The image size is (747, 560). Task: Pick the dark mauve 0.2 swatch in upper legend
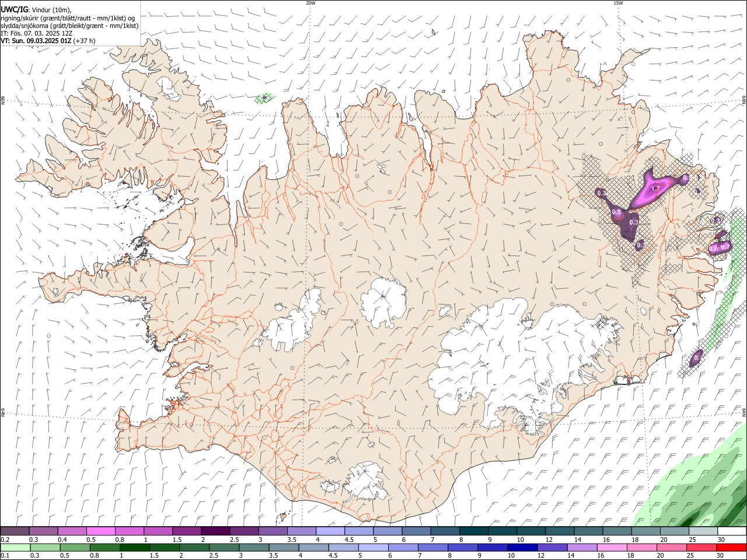coord(15,531)
